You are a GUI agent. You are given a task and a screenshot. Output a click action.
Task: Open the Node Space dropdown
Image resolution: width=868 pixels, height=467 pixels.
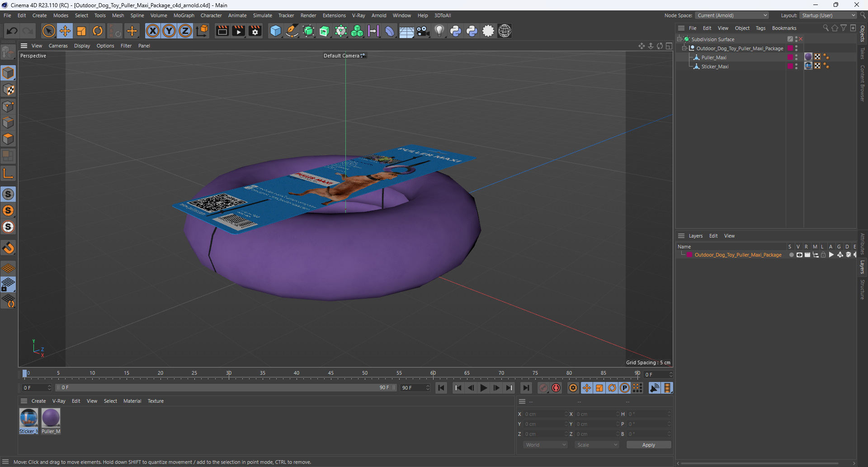731,15
